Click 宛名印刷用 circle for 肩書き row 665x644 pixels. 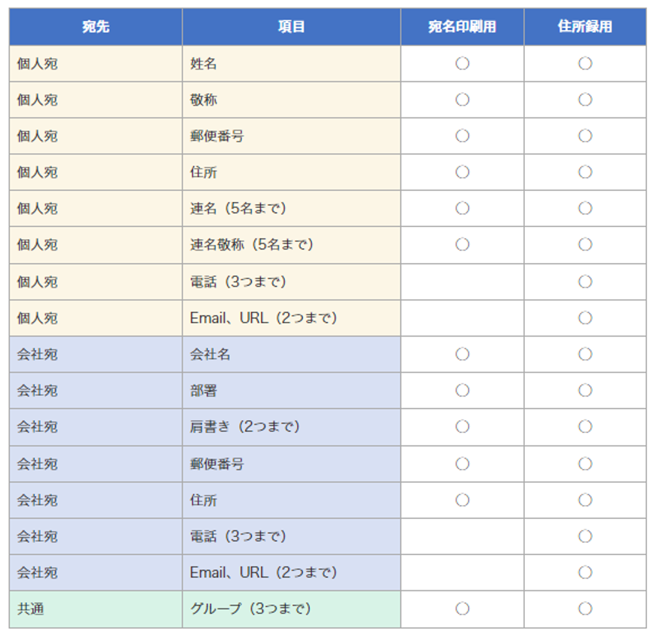click(x=462, y=427)
